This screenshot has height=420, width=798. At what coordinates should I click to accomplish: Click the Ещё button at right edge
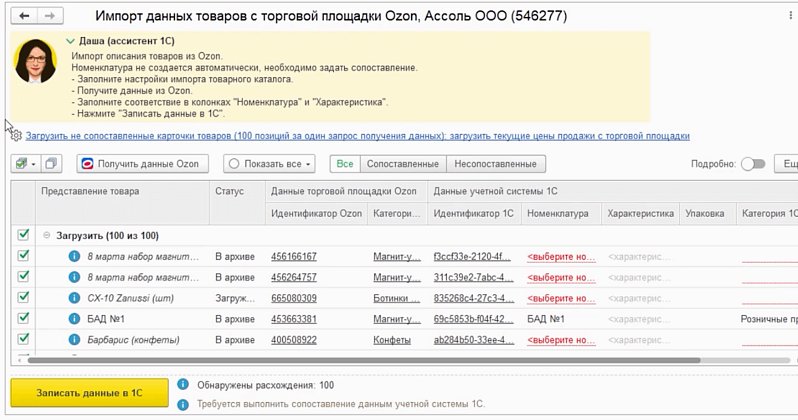coord(786,164)
